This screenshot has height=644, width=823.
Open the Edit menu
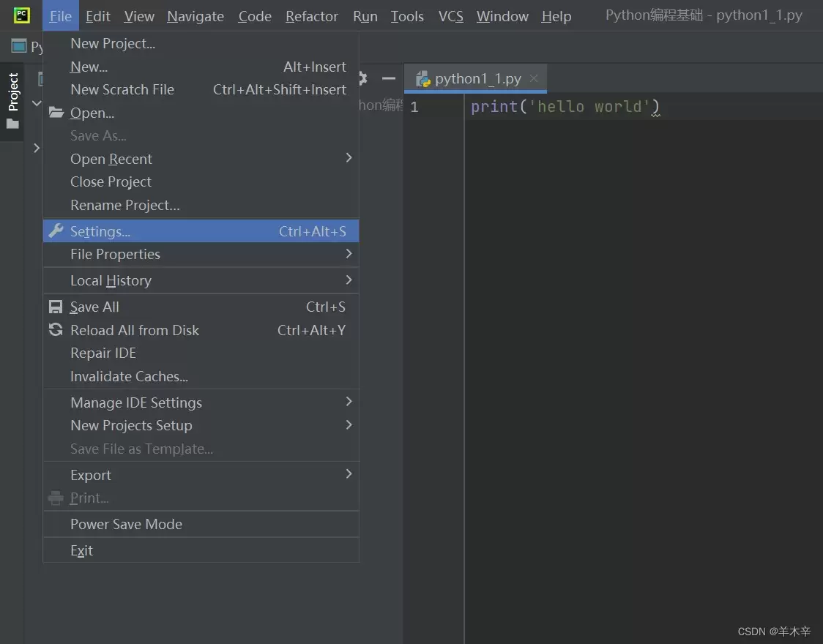click(x=98, y=16)
